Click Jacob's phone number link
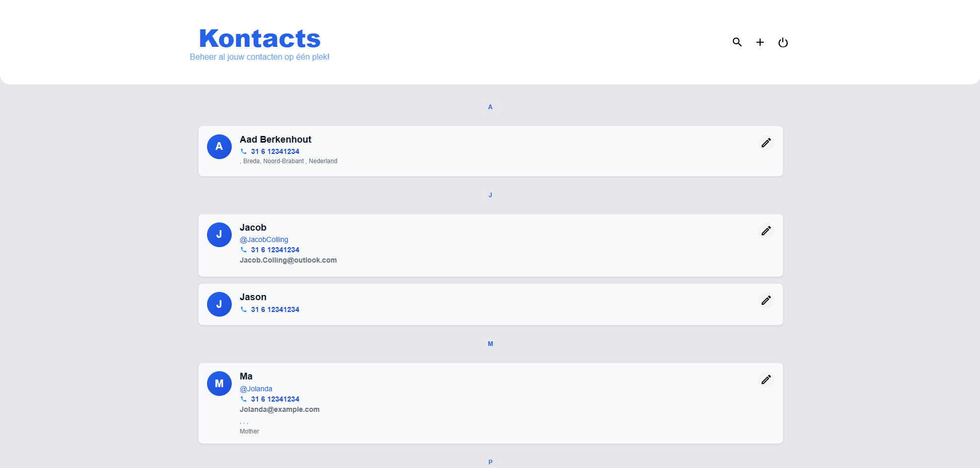 (x=274, y=250)
